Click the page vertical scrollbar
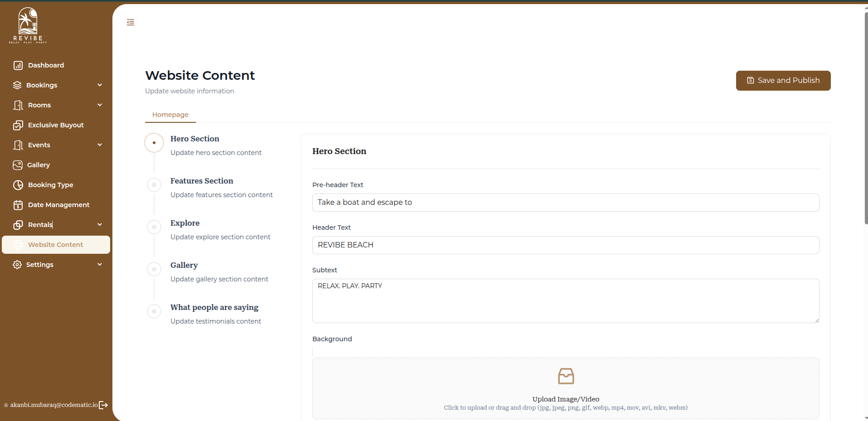The image size is (868, 421). 866,118
